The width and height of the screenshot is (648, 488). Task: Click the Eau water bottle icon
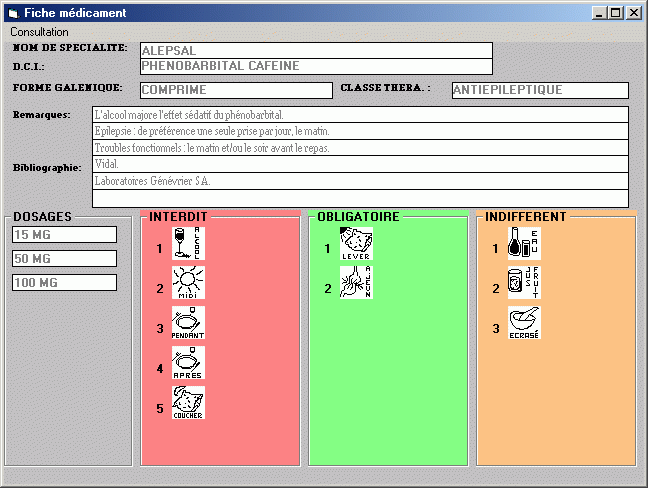[524, 243]
